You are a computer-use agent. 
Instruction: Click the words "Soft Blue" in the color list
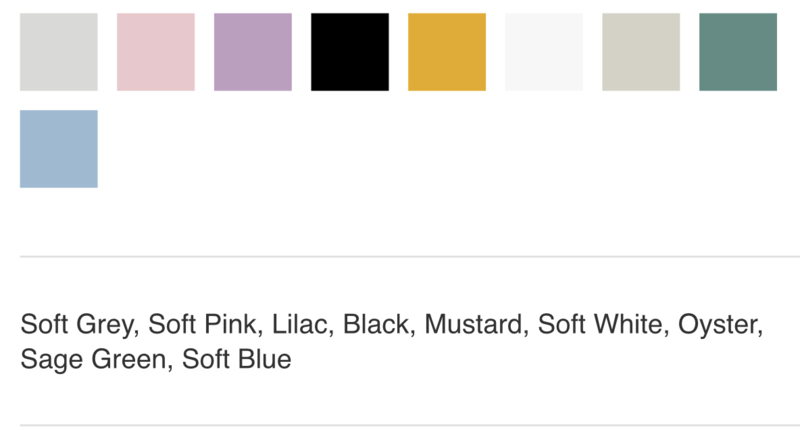pos(237,359)
